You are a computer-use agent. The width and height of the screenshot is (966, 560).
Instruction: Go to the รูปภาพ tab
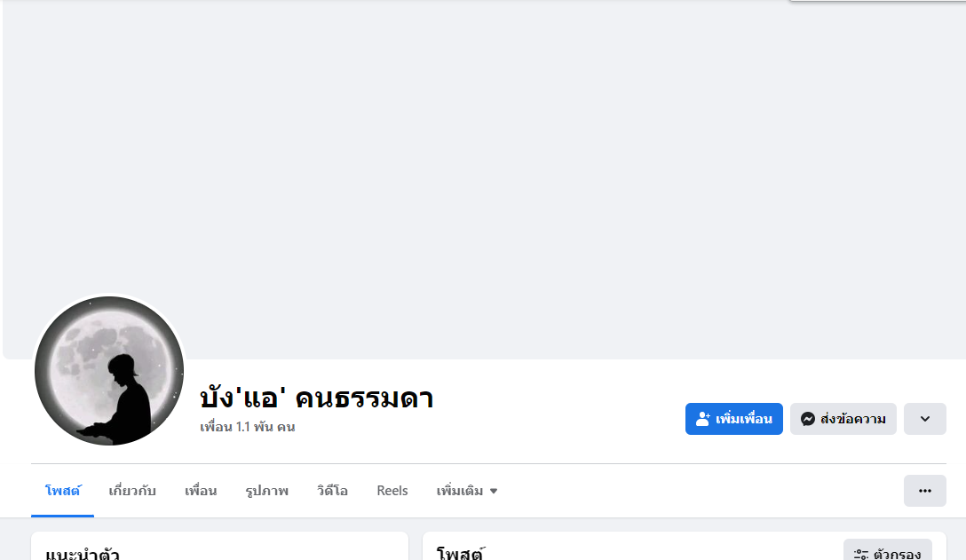click(x=267, y=491)
